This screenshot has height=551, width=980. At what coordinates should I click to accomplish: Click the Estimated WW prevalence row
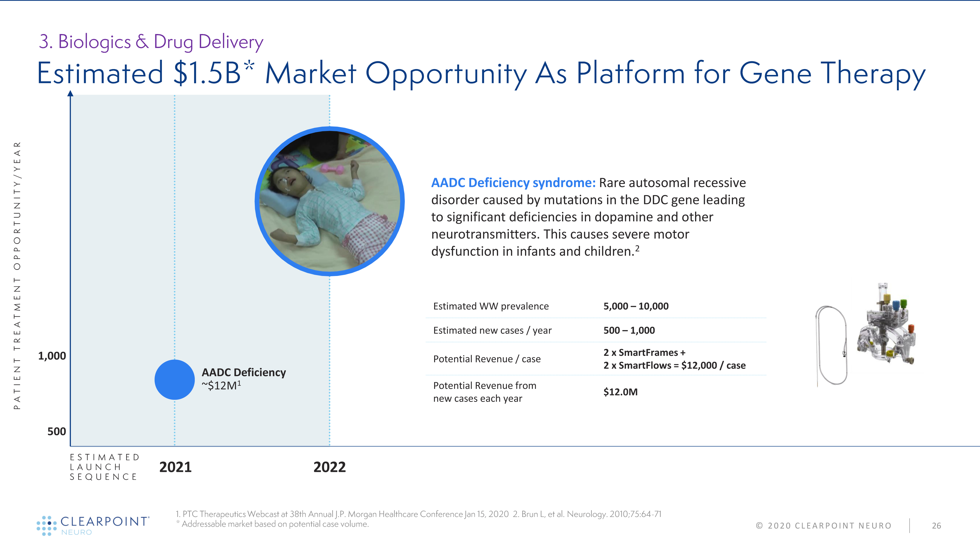[x=491, y=306]
